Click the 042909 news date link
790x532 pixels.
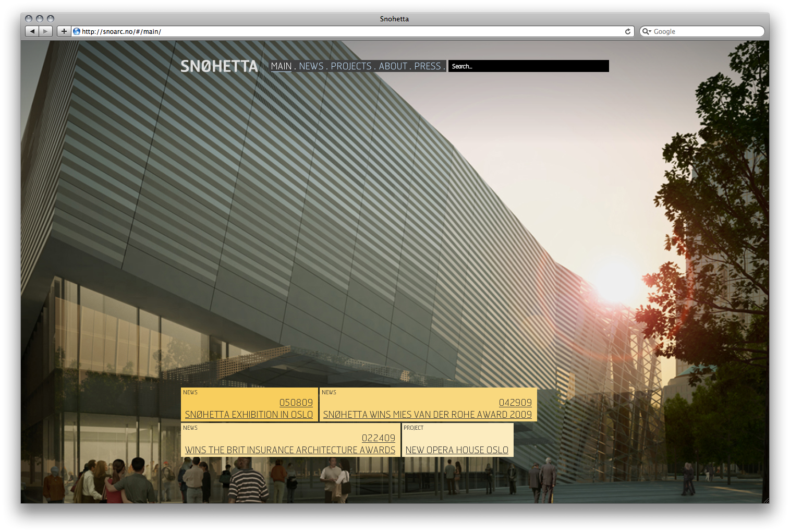point(515,403)
